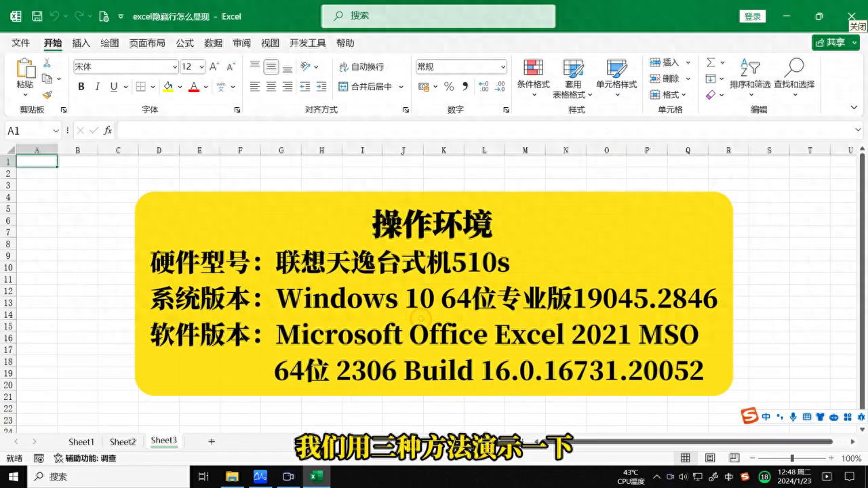Add a new sheet with plus button
868x488 pixels.
[212, 441]
